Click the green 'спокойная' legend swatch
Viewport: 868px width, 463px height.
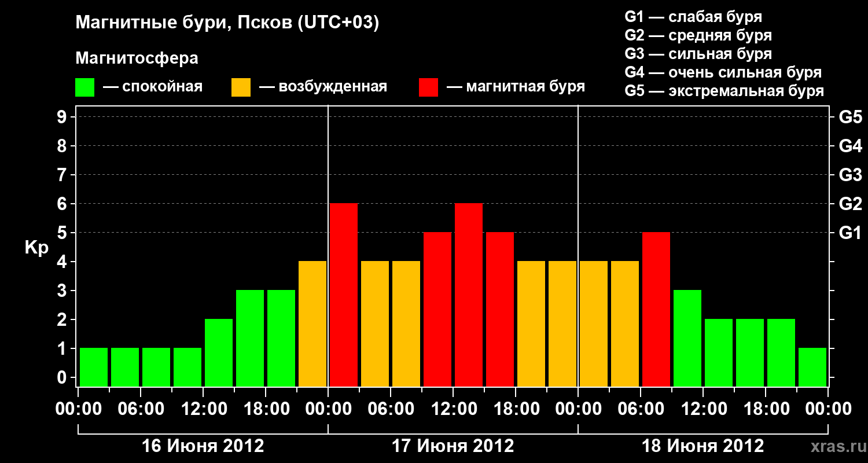tap(84, 87)
